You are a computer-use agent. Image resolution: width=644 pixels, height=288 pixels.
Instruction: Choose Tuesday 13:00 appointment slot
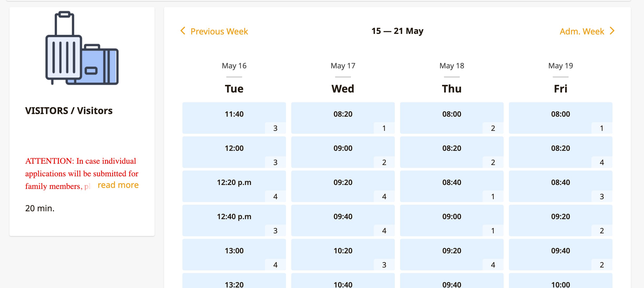tap(234, 254)
